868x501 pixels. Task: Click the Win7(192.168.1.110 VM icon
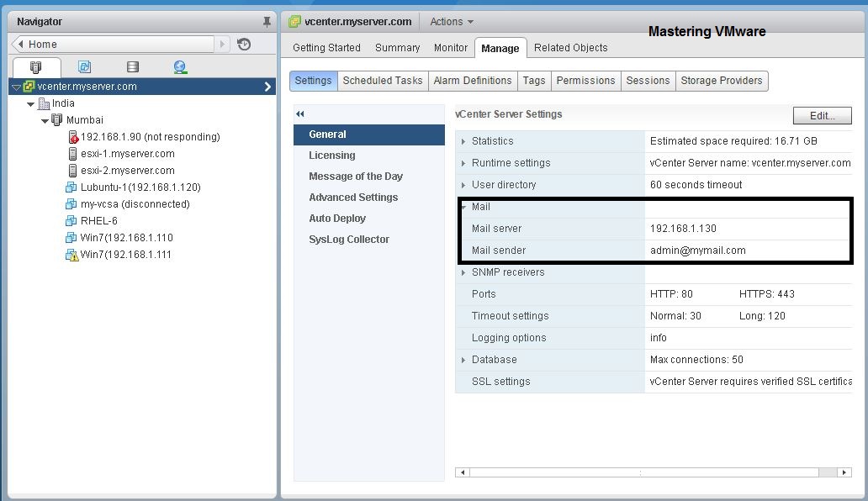tap(71, 238)
